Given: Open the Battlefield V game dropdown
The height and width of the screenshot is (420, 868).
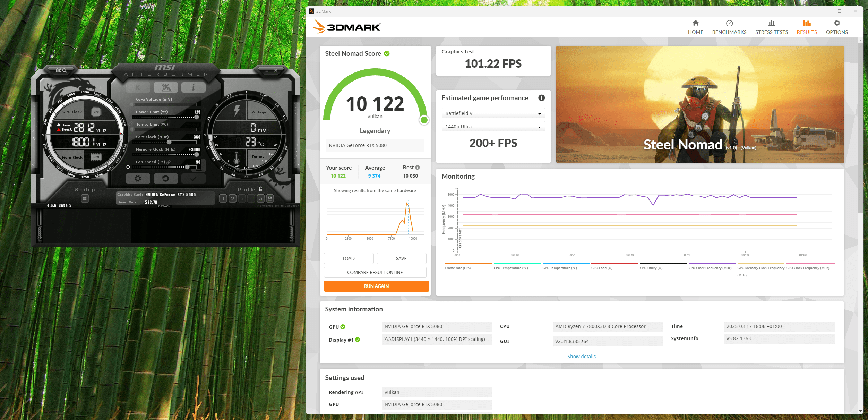Looking at the screenshot, I should (x=493, y=113).
